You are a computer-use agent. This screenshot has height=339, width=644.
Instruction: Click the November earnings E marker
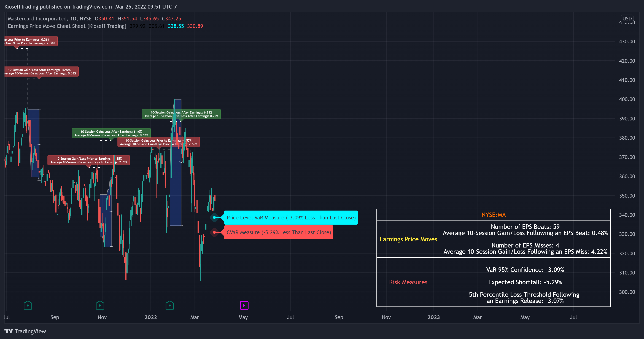click(x=100, y=305)
